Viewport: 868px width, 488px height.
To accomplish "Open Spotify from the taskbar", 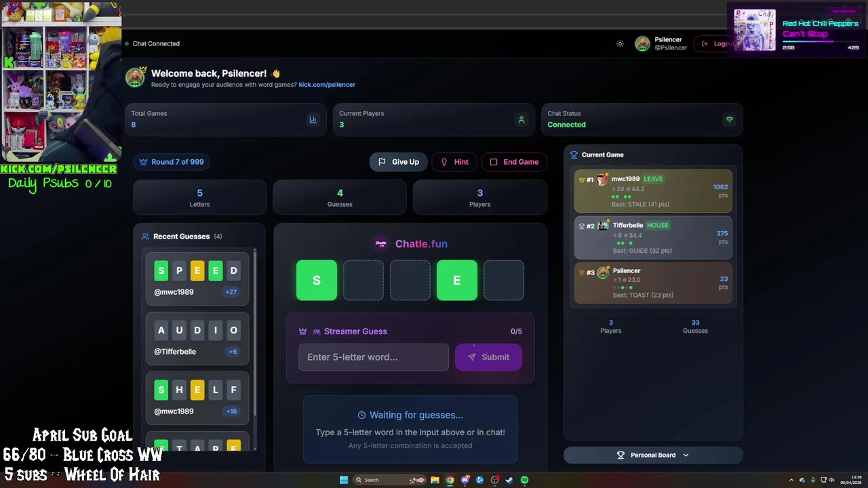I will pos(524,480).
